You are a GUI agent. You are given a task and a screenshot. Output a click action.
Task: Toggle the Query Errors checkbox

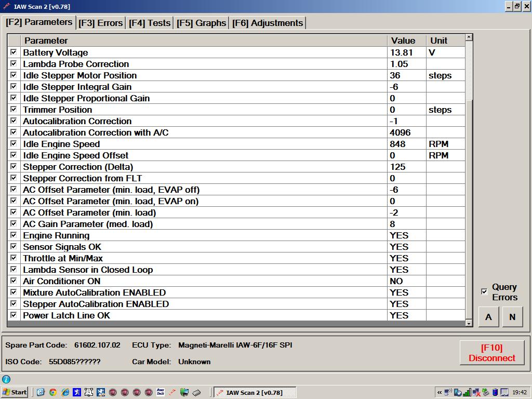point(484,292)
